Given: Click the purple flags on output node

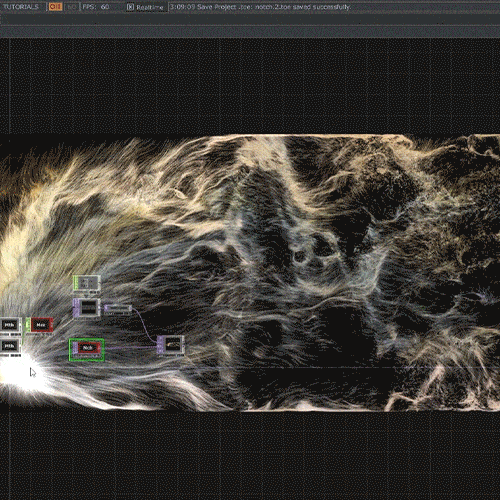Looking at the screenshot, I should tap(160, 344).
